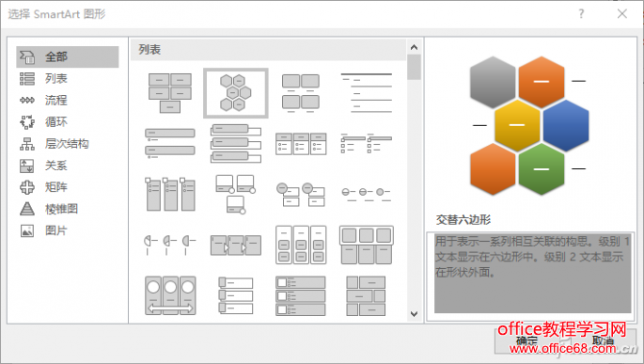This screenshot has height=364, width=644.
Task: Cancel the dialog with 取消 button
Action: (603, 341)
